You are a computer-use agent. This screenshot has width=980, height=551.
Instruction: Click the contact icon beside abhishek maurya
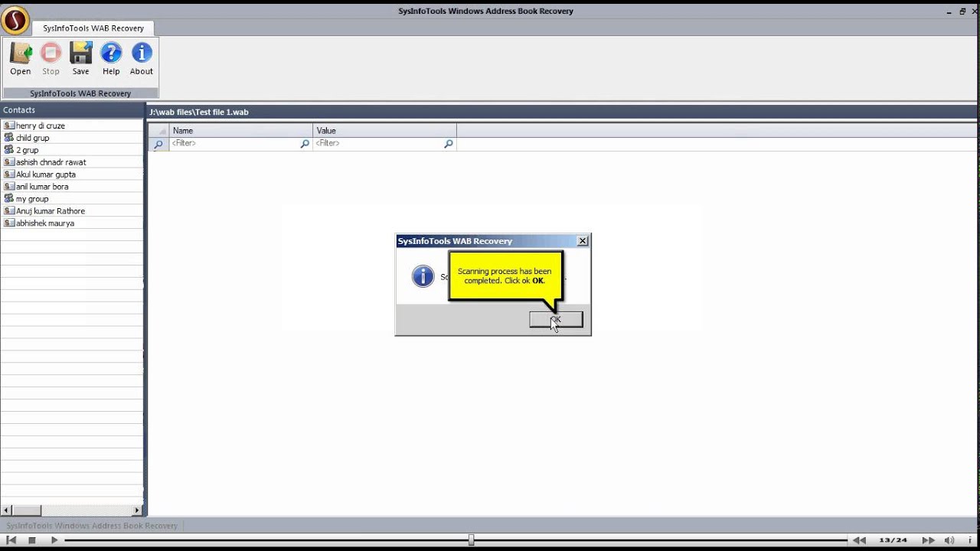point(9,223)
